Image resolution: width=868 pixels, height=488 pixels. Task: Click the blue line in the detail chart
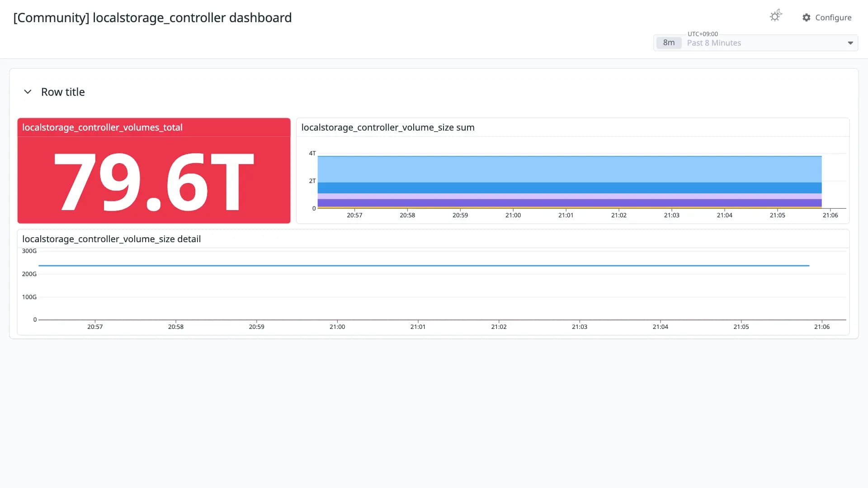pos(424,266)
